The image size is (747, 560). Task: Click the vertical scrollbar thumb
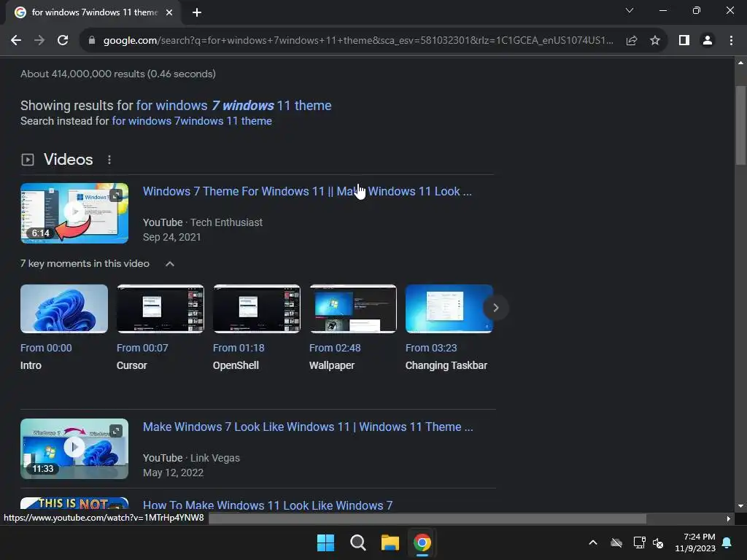click(740, 125)
